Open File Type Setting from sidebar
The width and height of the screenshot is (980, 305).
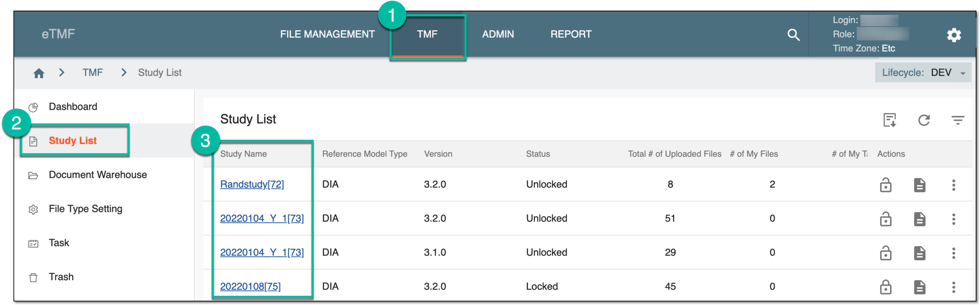pyautogui.click(x=85, y=209)
